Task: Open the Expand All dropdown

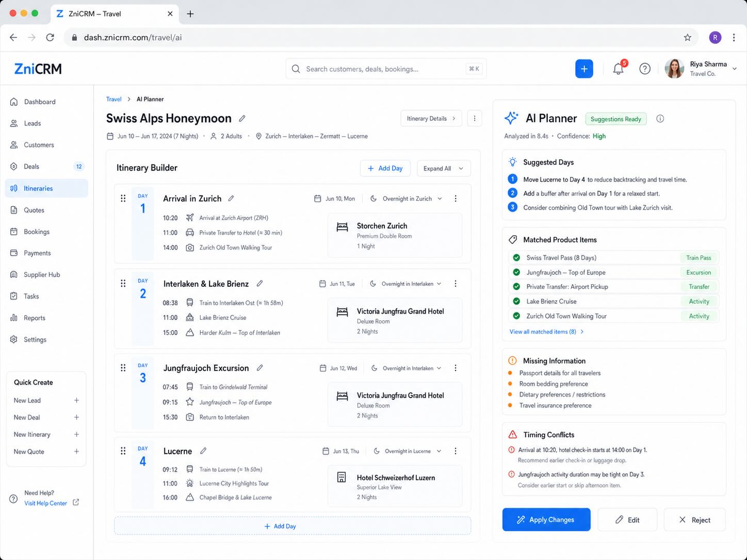Action: click(444, 169)
